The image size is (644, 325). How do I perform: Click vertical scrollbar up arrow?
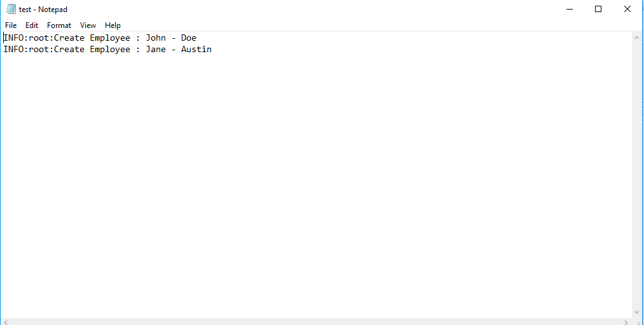636,38
